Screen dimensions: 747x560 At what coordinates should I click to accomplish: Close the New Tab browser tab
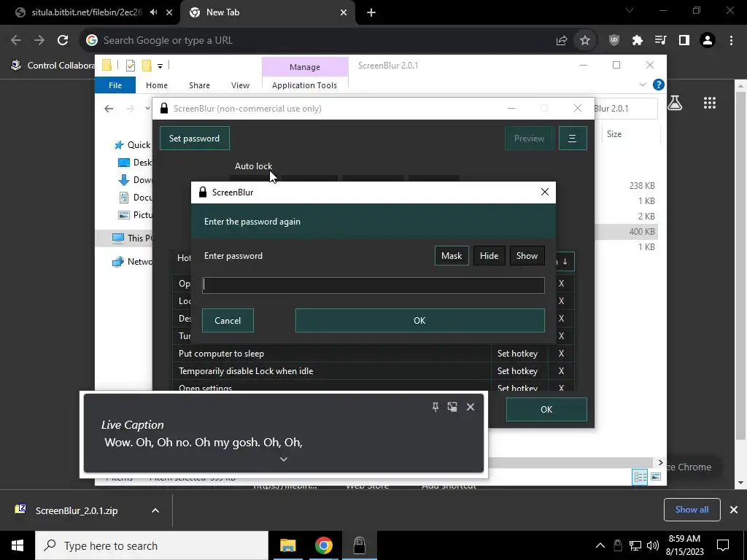click(344, 12)
